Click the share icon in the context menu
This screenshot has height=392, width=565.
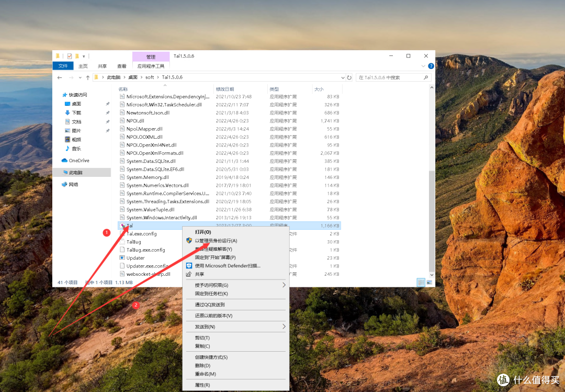189,274
